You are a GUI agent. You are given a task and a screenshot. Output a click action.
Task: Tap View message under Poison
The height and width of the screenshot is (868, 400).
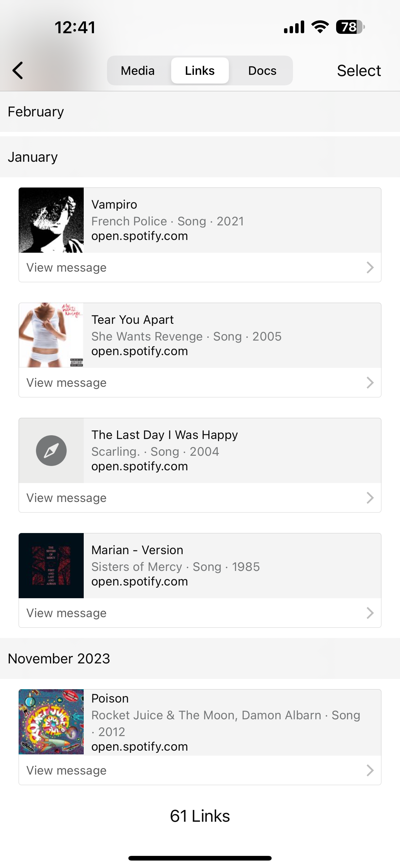coord(67,771)
